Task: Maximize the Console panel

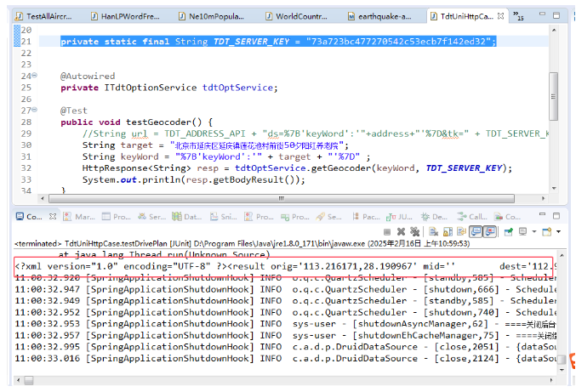Action: click(x=556, y=215)
